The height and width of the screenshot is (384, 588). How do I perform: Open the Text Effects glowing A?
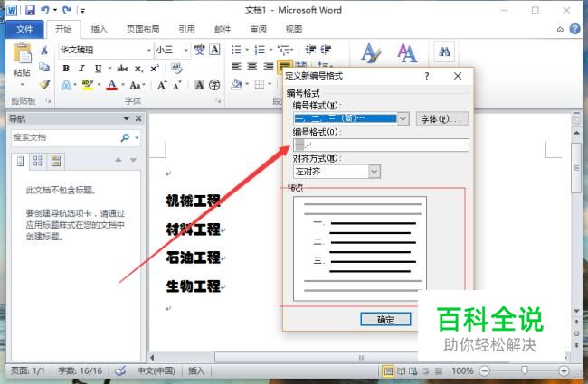coord(66,85)
